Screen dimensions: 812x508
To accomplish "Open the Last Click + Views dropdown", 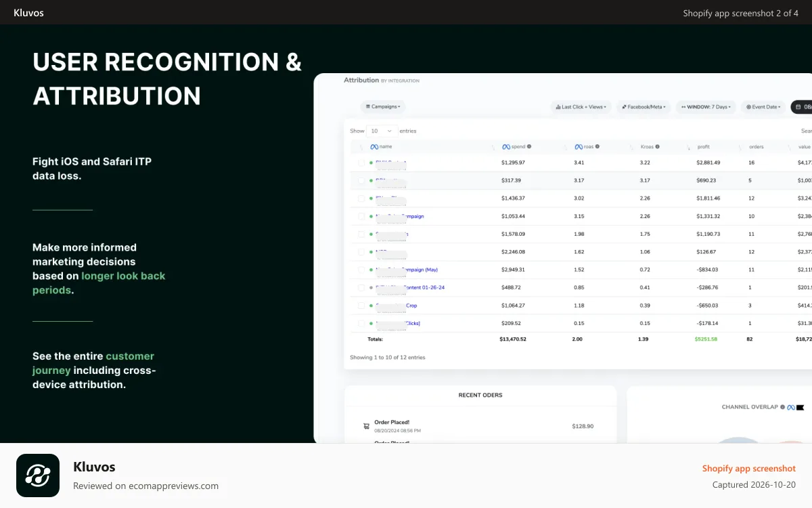I will [582, 107].
